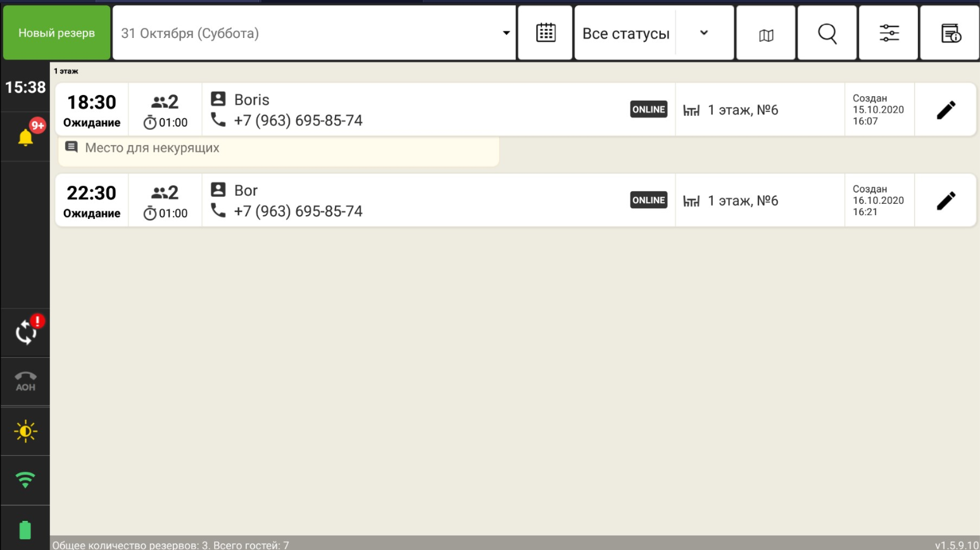Click the Wi-Fi status icon
The width and height of the screenshot is (980, 550).
[x=25, y=480]
